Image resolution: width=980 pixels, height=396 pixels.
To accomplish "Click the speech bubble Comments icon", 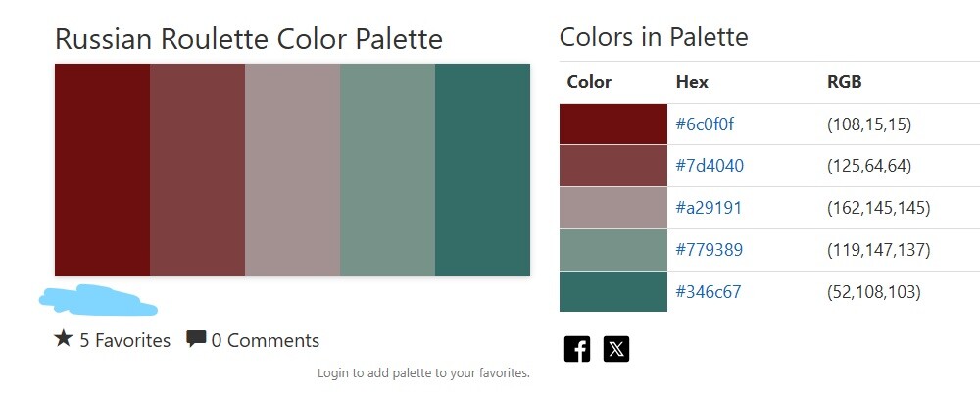I will (x=196, y=339).
